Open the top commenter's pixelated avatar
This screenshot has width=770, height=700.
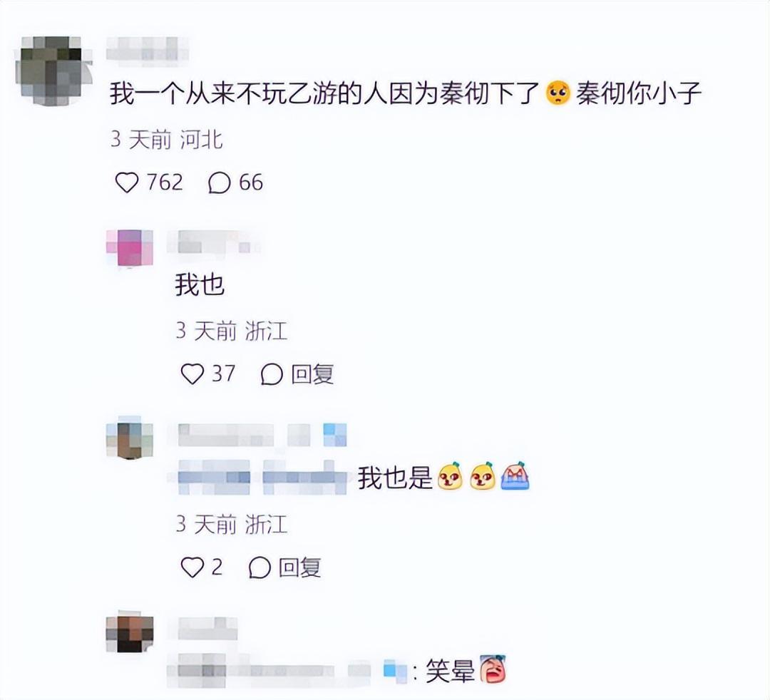click(x=54, y=69)
